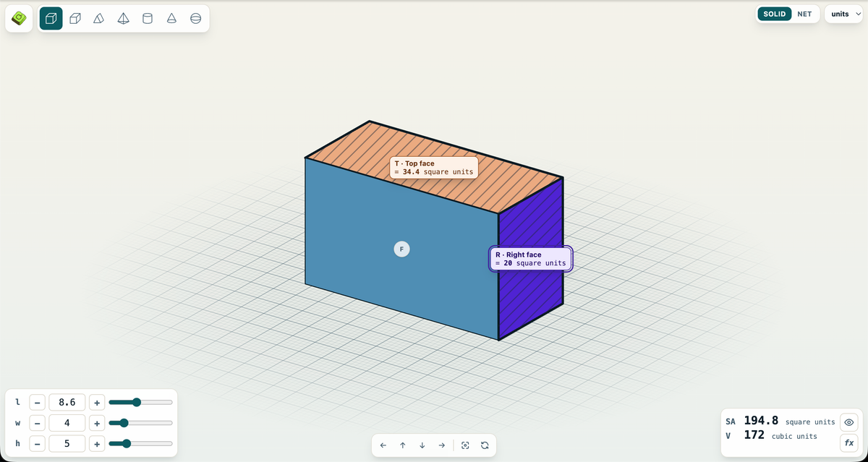Decrease length l with minus button
This screenshot has height=462, width=868.
click(x=38, y=402)
